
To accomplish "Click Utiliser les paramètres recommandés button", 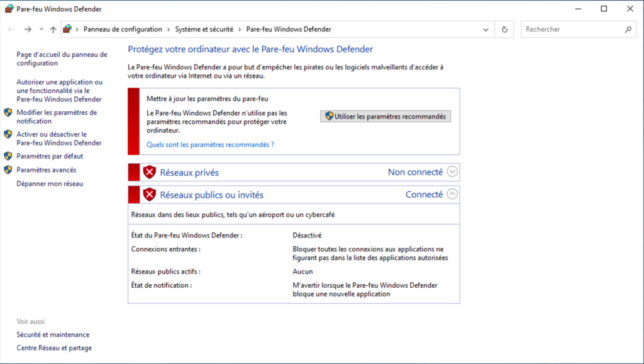I will 386,117.
